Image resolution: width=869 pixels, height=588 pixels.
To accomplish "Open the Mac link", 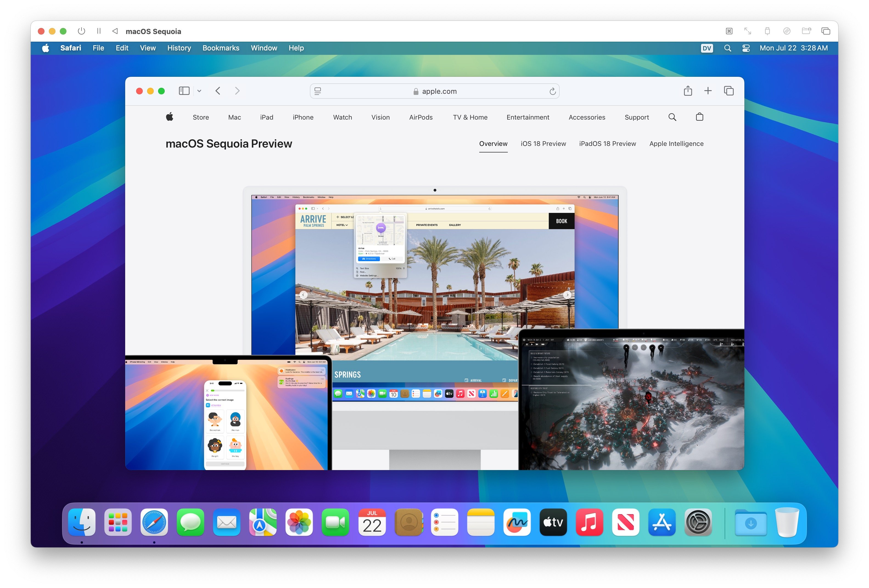I will [234, 117].
